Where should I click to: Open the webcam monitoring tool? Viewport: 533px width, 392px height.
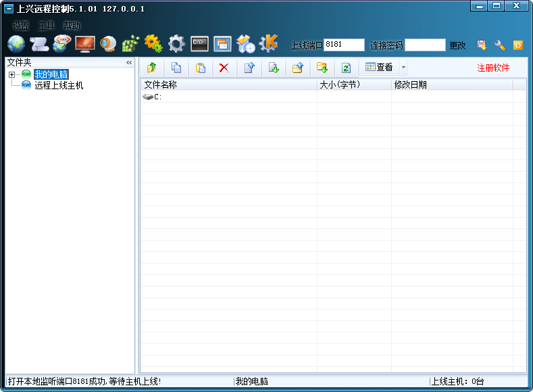(x=107, y=44)
